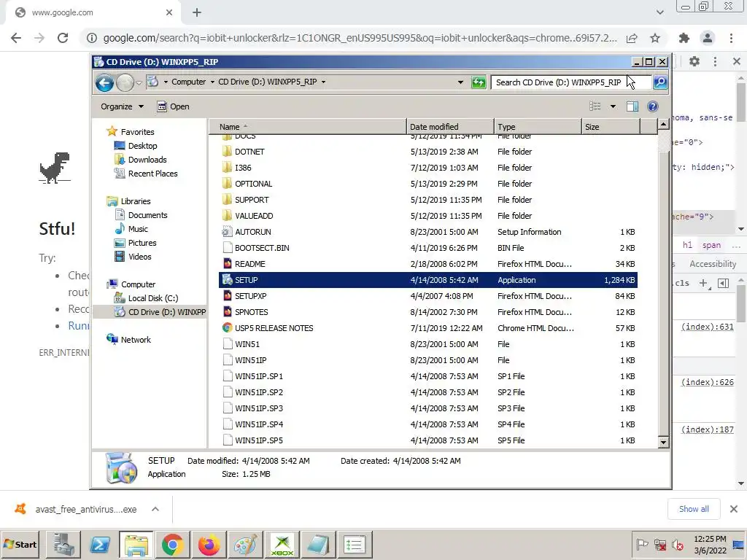The width and height of the screenshot is (747, 560).
Task: Open the Documents library
Action: click(147, 215)
